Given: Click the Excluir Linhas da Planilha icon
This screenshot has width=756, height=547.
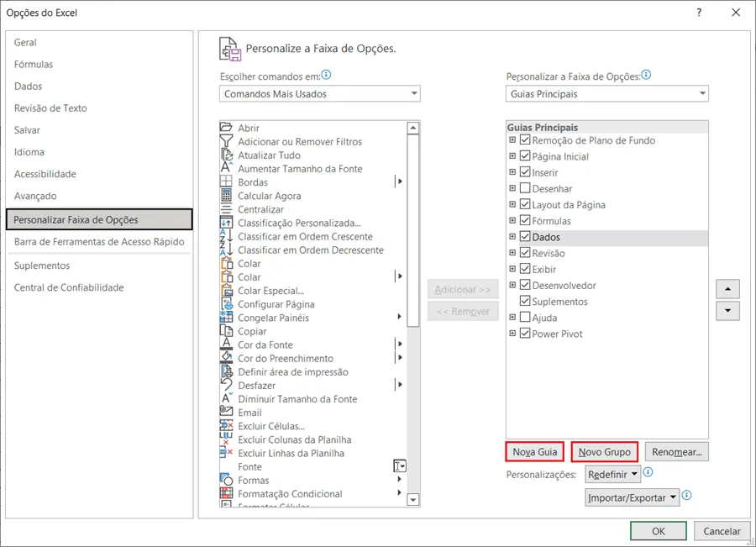Looking at the screenshot, I should (226, 452).
